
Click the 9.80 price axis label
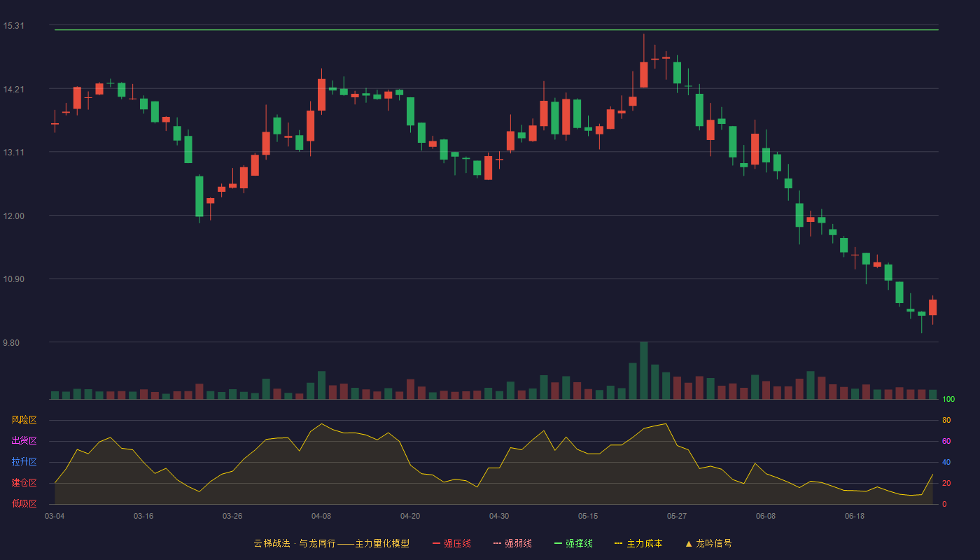click(11, 343)
